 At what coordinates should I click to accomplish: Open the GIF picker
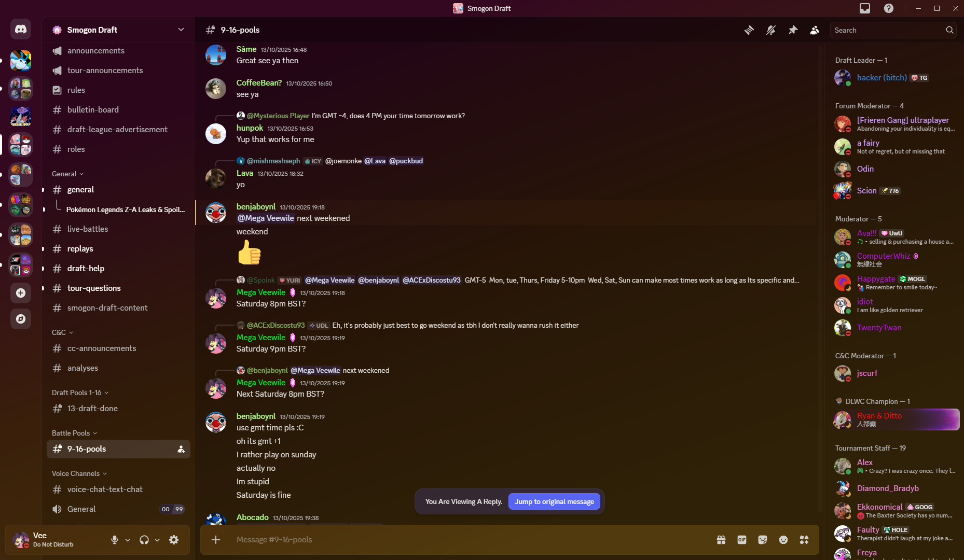click(x=742, y=540)
